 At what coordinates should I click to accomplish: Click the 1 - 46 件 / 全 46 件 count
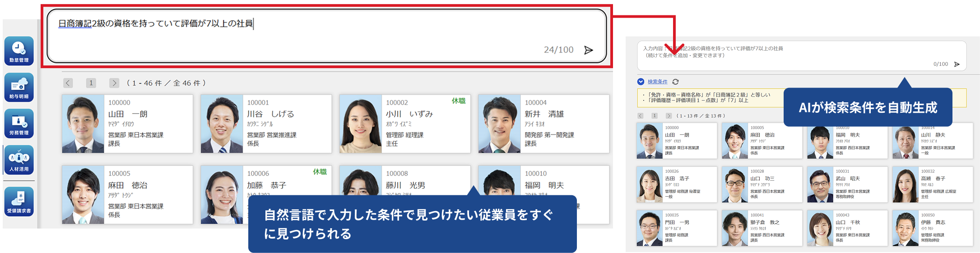pos(166,83)
